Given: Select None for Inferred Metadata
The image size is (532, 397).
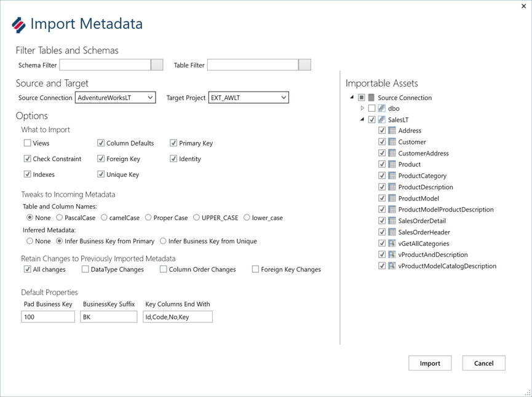Looking at the screenshot, I should tap(30, 241).
